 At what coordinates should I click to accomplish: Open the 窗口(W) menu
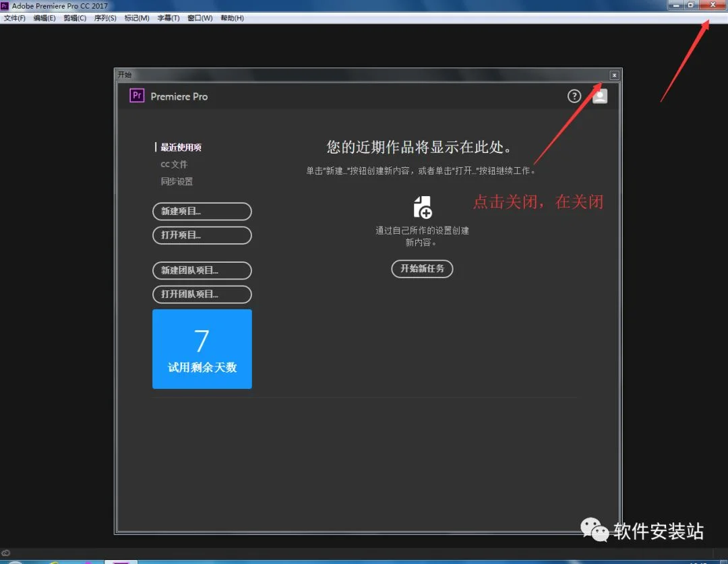pyautogui.click(x=200, y=18)
